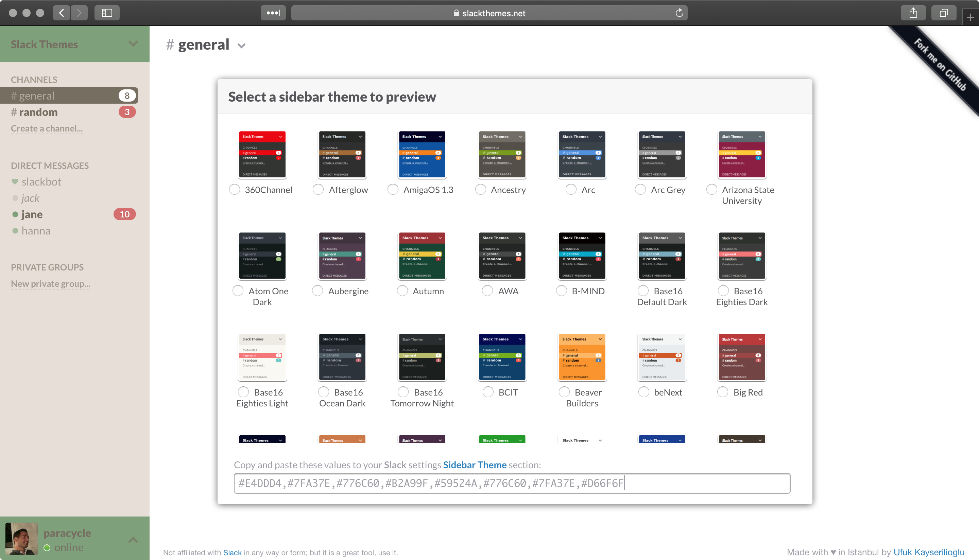Click the Autumn theme preview thumbnail
Image resolution: width=979 pixels, height=560 pixels.
click(422, 256)
